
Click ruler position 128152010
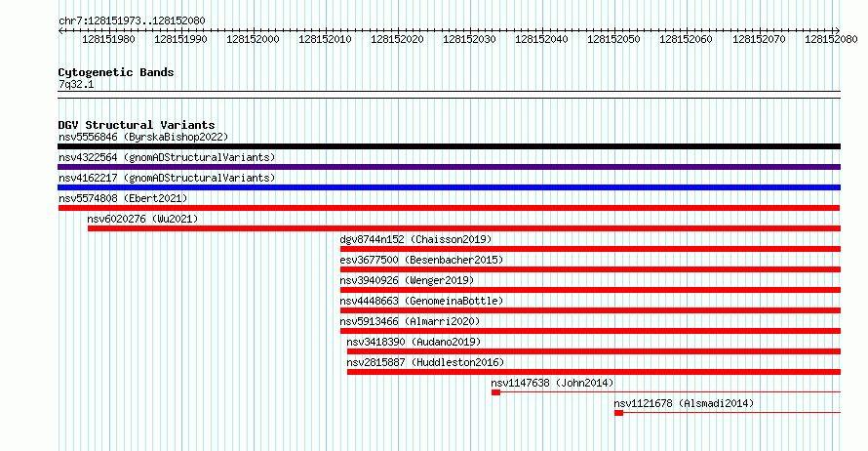click(x=325, y=39)
